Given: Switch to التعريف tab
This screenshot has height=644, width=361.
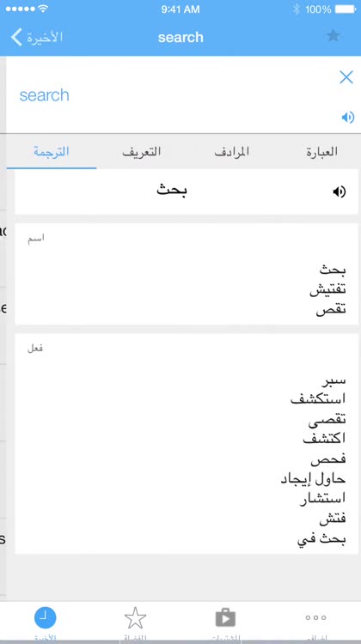Looking at the screenshot, I should [142, 151].
